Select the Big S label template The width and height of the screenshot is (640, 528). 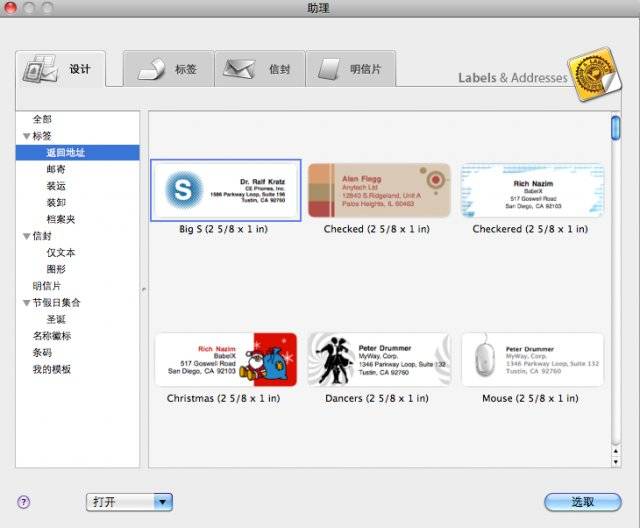[x=225, y=190]
